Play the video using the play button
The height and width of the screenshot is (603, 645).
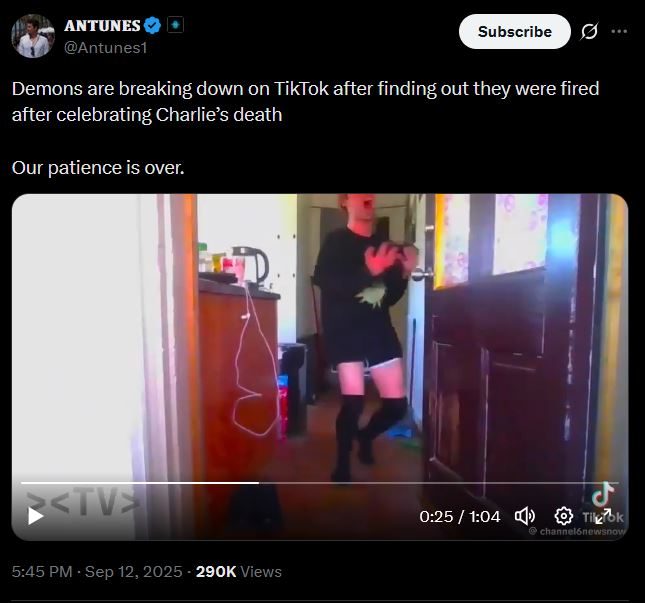(35, 516)
